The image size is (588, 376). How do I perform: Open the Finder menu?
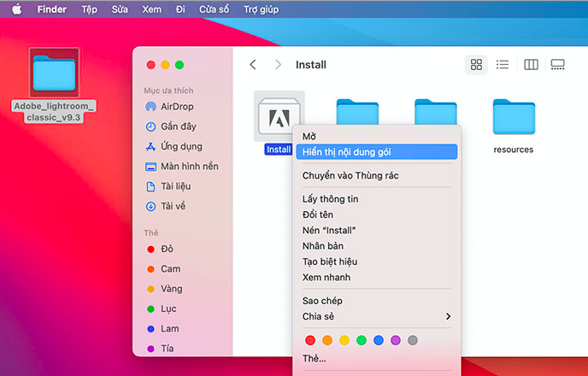tap(52, 9)
